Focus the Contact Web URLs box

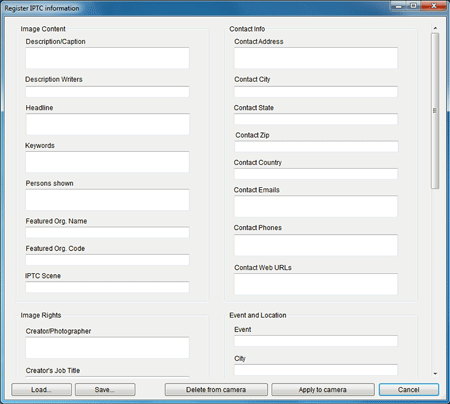(x=316, y=284)
